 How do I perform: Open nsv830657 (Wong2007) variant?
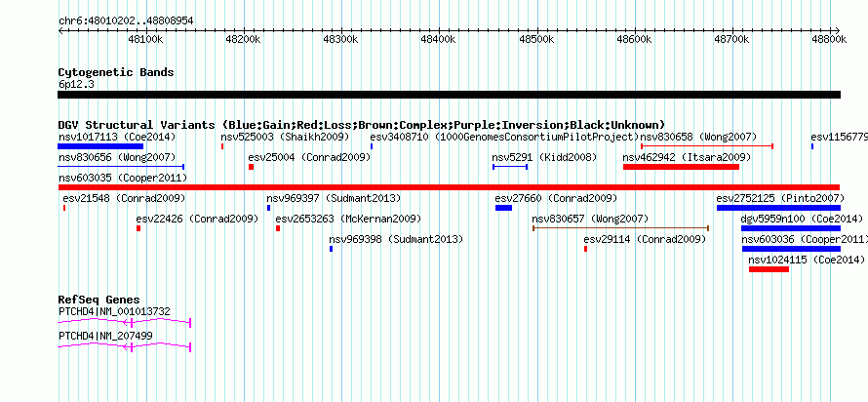tap(590, 219)
